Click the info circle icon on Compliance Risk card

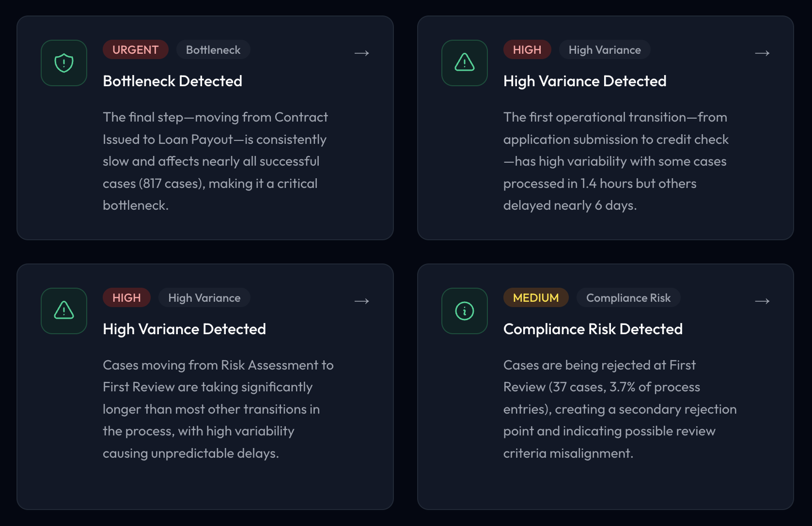pos(464,311)
